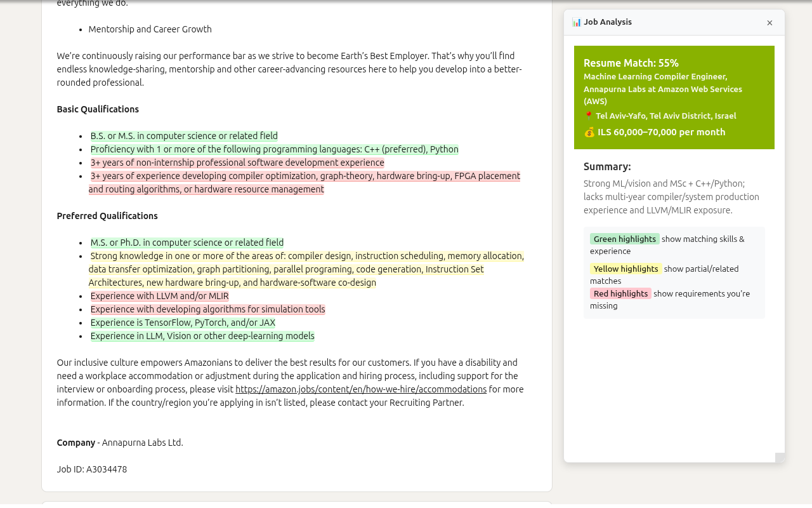Viewport: 812px width, 508px height.
Task: Click the location pin icon next to Tel Aviv-Yafo
Action: (588, 116)
